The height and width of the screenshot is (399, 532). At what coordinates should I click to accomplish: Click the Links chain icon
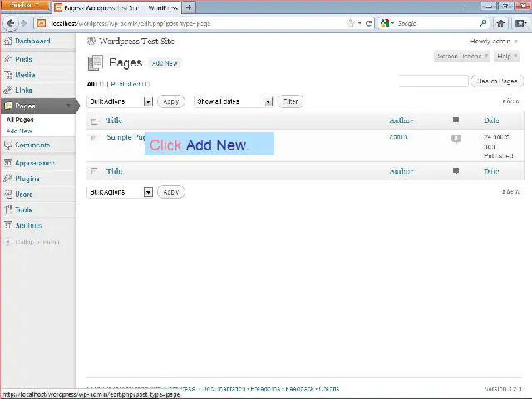tap(7, 90)
